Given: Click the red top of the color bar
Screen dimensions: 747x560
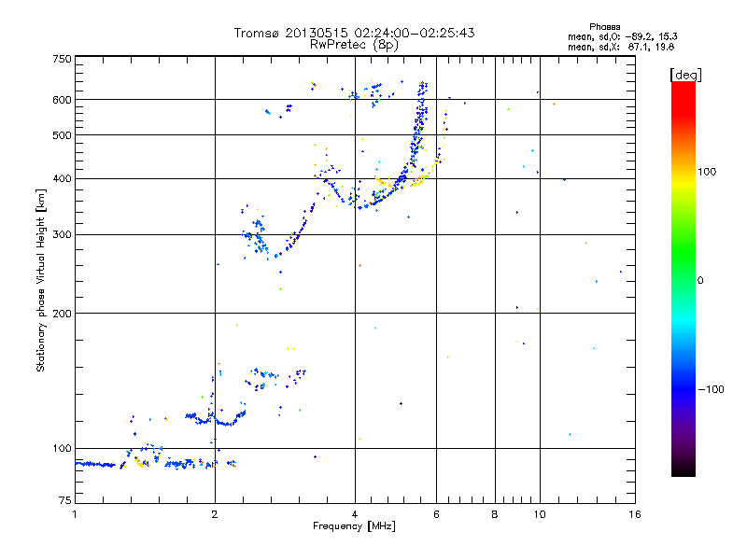Looking at the screenshot, I should 684,92.
